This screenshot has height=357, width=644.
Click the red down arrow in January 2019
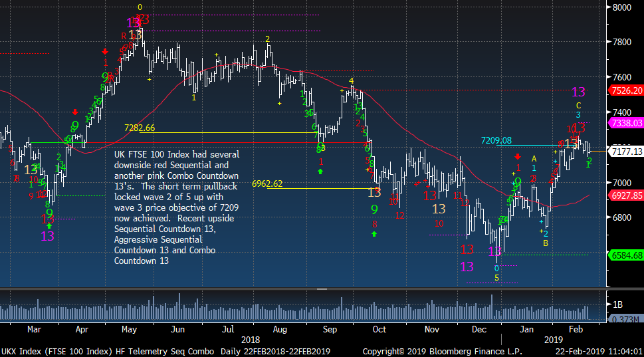[x=518, y=156]
